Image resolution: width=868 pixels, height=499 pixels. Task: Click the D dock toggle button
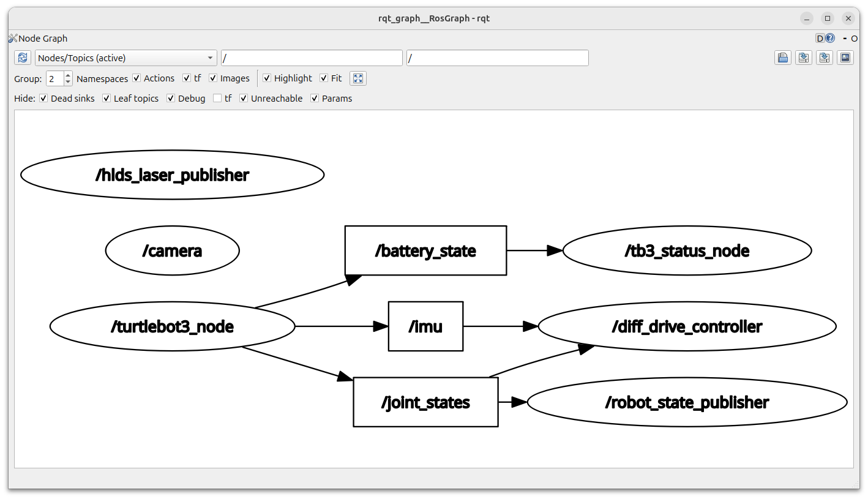pos(820,39)
